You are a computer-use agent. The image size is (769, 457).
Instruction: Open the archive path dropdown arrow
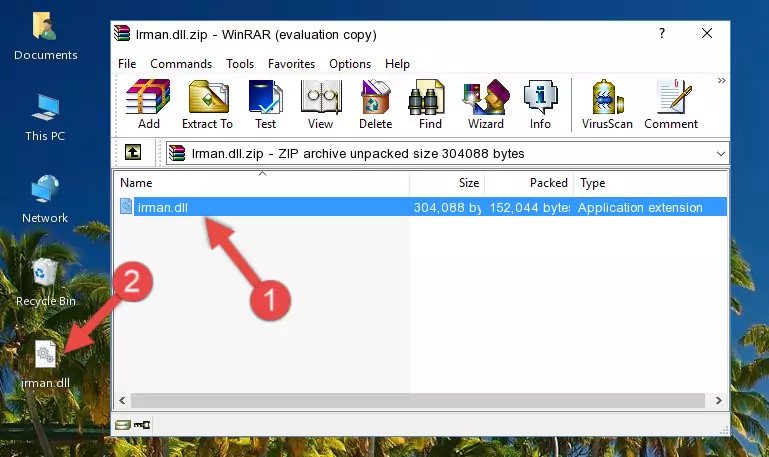(x=720, y=153)
